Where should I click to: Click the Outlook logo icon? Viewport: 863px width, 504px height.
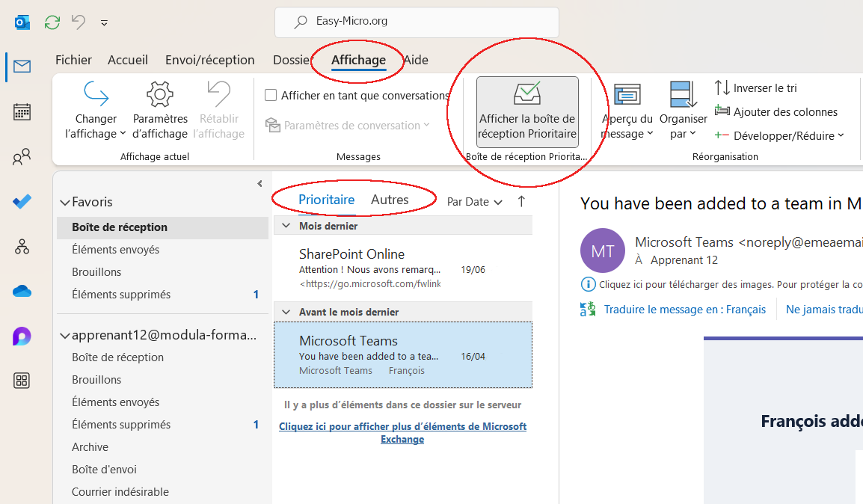[x=22, y=22]
